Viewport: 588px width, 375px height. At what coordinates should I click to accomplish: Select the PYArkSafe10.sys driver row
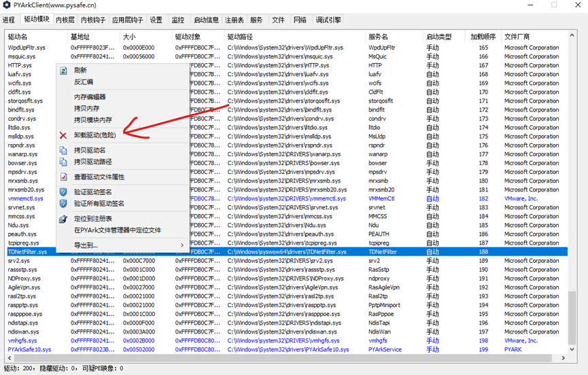click(x=29, y=350)
